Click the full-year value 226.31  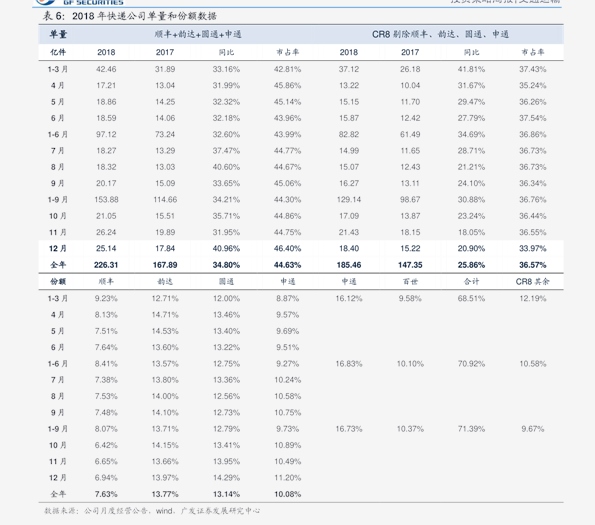[x=106, y=265]
